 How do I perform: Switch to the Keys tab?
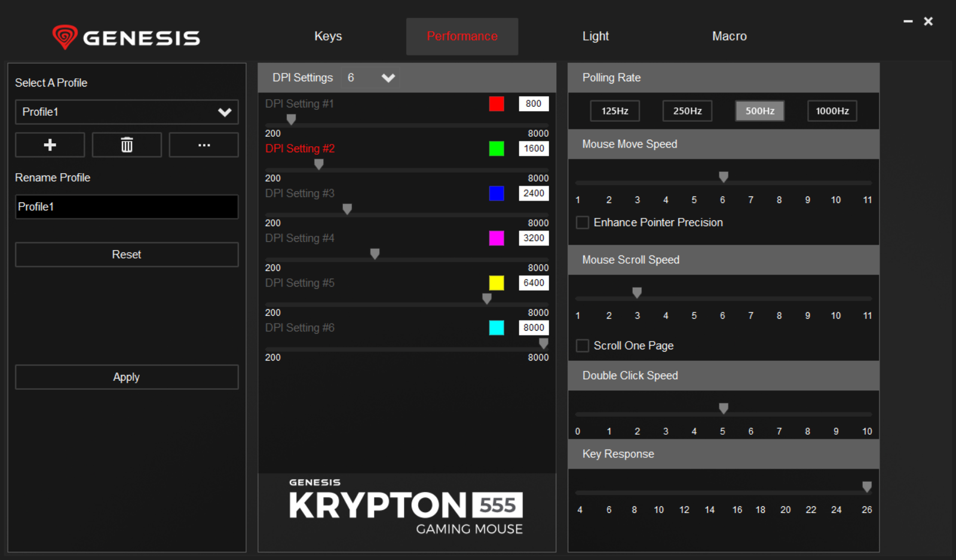point(328,36)
